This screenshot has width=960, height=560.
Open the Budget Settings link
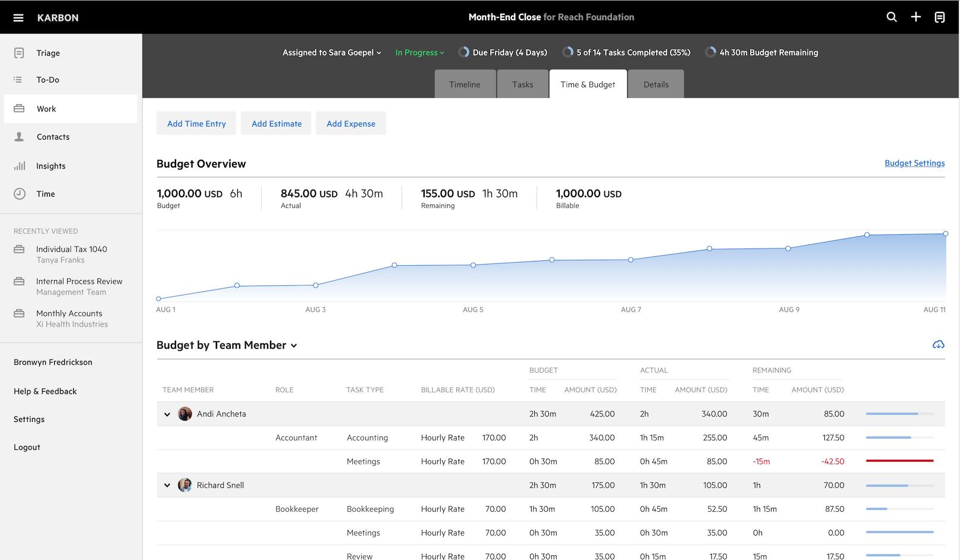tap(914, 163)
